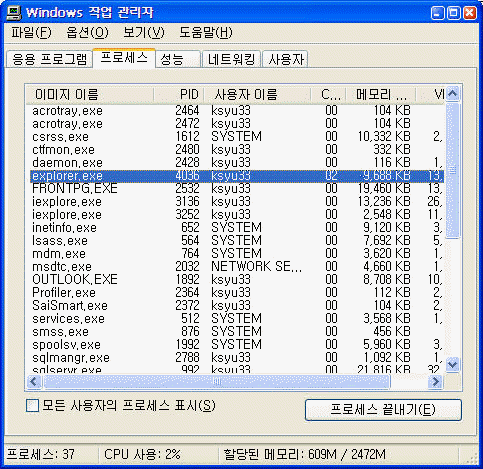Screen dimensions: 483x469
Task: Click PID 4036 cell
Action: tap(187, 176)
